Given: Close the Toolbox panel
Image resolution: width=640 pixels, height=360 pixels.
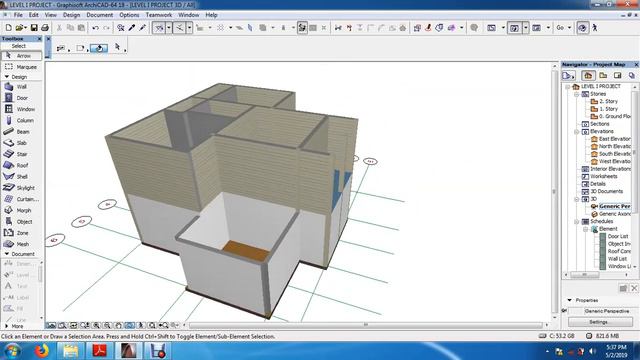Looking at the screenshot, I should (x=39, y=39).
